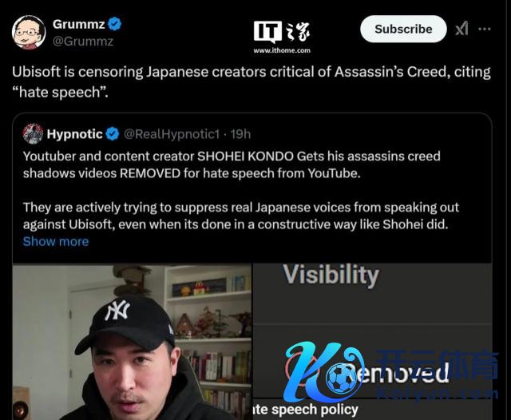Image resolution: width=511 pixels, height=420 pixels.
Task: Click the Hypnotic display name
Action: click(x=74, y=134)
